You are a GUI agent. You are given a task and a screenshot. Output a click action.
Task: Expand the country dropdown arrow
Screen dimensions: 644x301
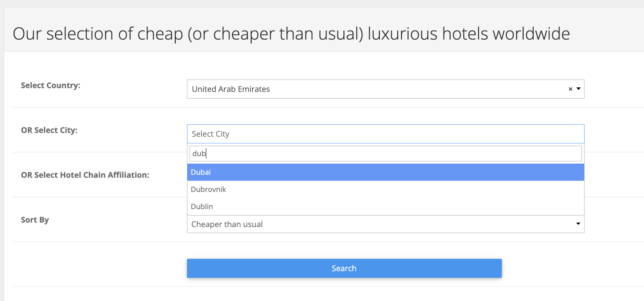[x=579, y=89]
